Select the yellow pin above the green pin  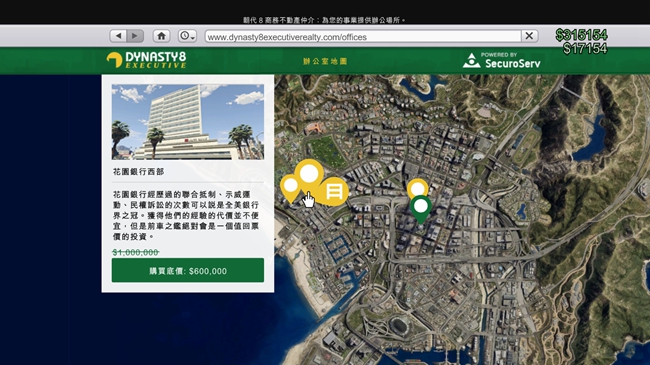[417, 188]
